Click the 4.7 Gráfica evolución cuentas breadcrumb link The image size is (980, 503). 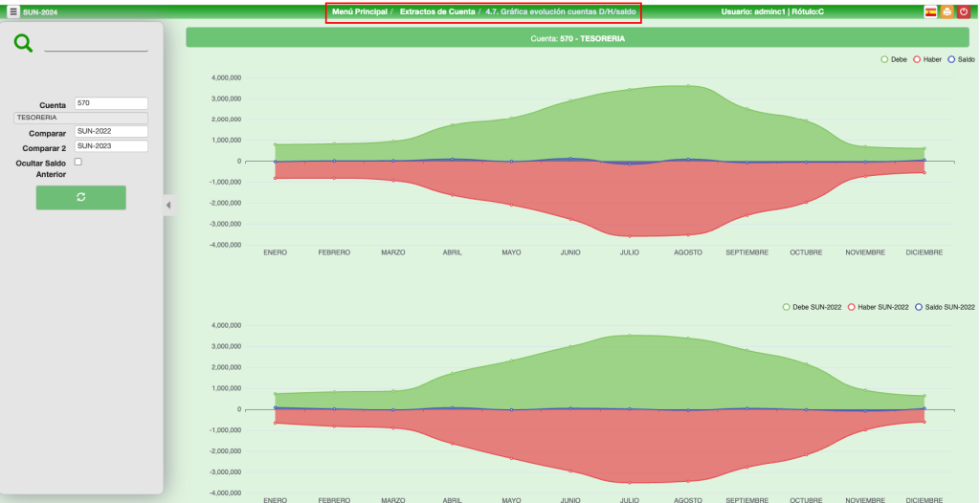click(x=560, y=11)
